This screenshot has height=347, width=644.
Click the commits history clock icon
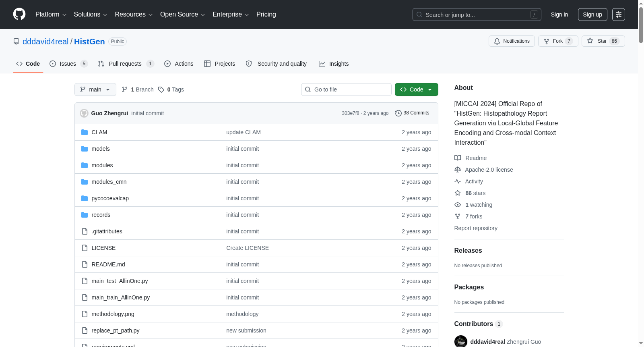(398, 113)
